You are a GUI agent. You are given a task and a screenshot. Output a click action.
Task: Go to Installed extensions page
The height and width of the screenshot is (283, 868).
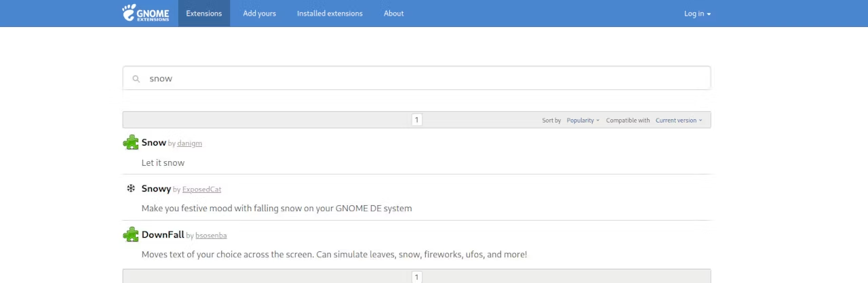(330, 14)
